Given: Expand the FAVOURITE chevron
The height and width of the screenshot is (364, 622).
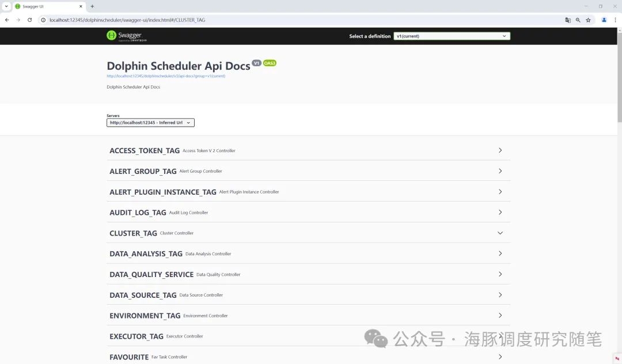Looking at the screenshot, I should [500, 357].
